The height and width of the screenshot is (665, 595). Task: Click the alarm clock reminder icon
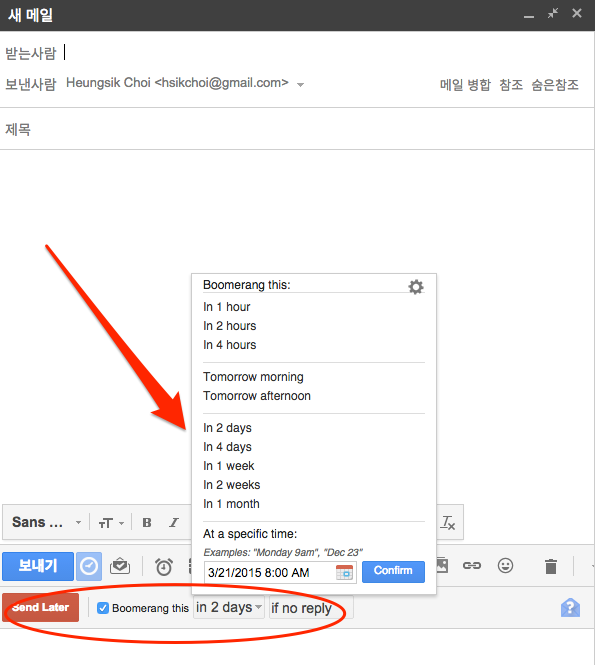(164, 567)
